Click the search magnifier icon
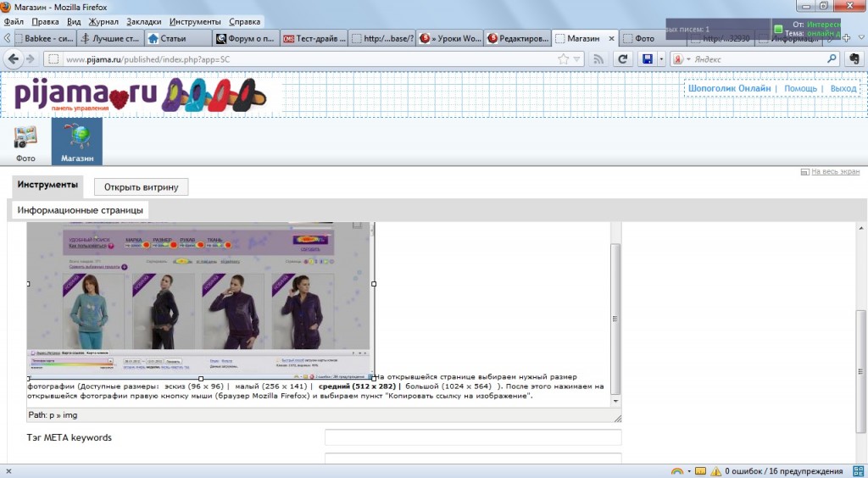868x478 pixels. coord(832,58)
